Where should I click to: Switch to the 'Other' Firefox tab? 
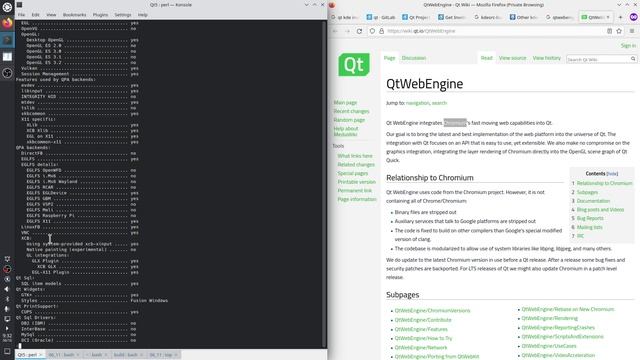pos(523,17)
